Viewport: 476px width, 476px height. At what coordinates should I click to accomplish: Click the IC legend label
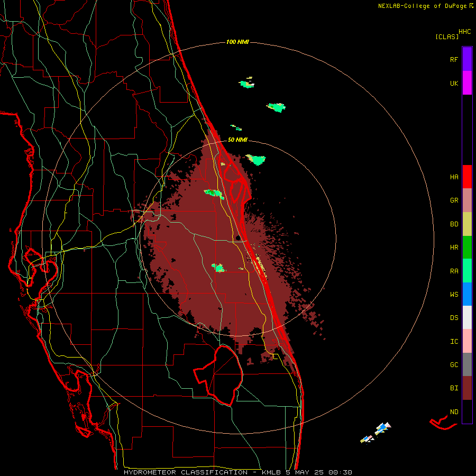pyautogui.click(x=454, y=342)
